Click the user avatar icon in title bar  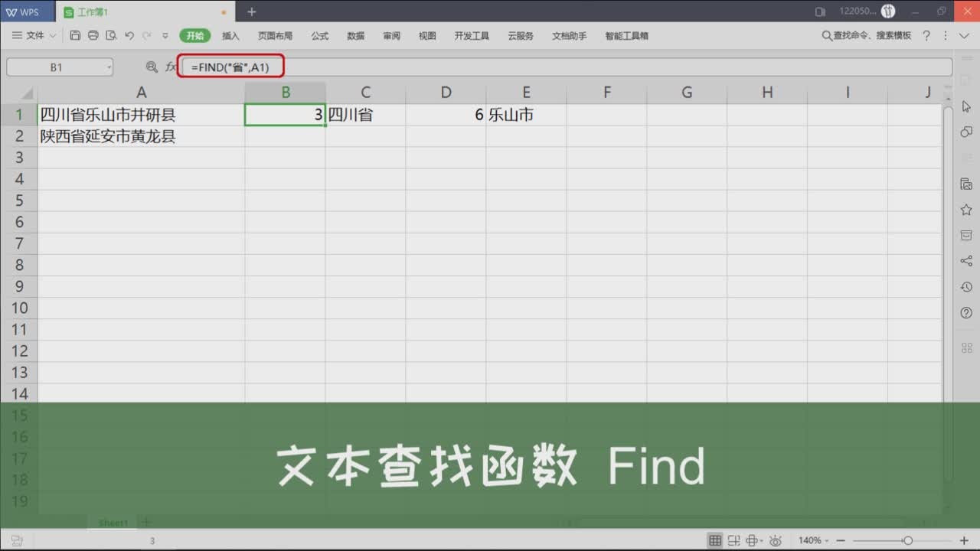click(x=888, y=11)
